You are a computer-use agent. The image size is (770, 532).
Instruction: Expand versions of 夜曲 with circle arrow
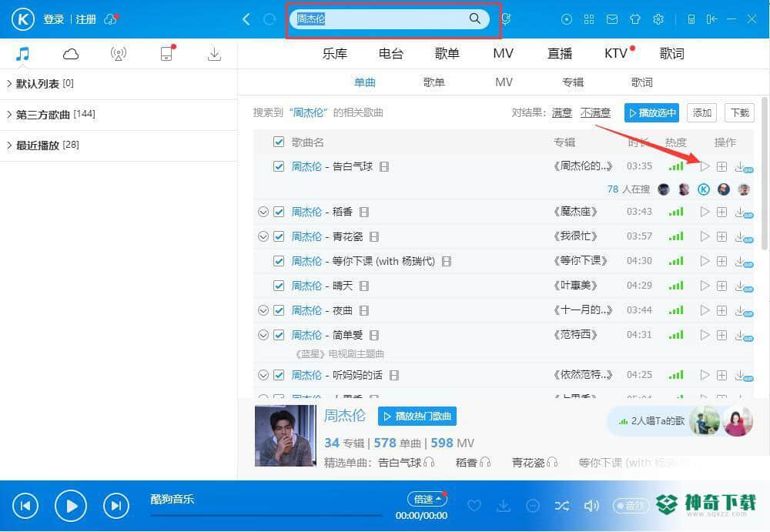pos(263,310)
